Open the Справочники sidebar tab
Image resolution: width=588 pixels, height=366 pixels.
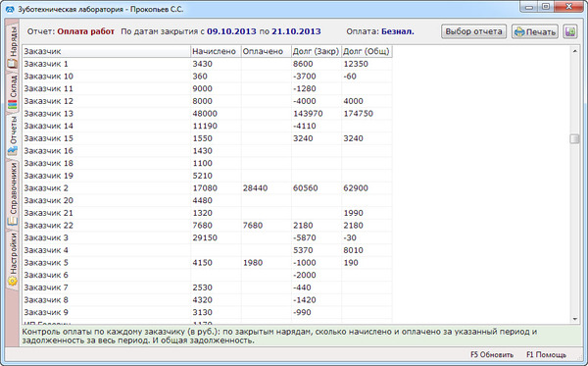tap(13, 194)
